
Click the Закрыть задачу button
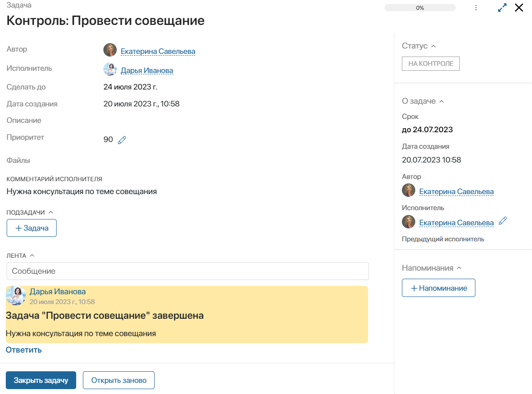tap(41, 380)
